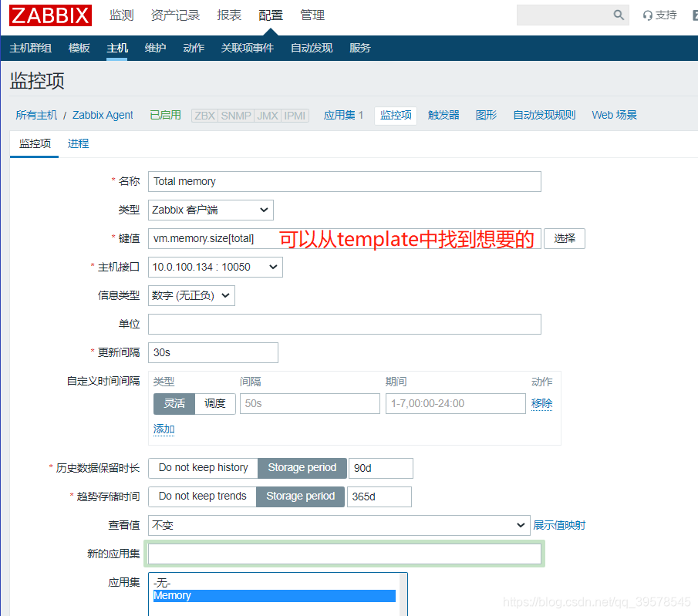
Task: Click the Zabbix Agent breadcrumb link
Action: (103, 116)
